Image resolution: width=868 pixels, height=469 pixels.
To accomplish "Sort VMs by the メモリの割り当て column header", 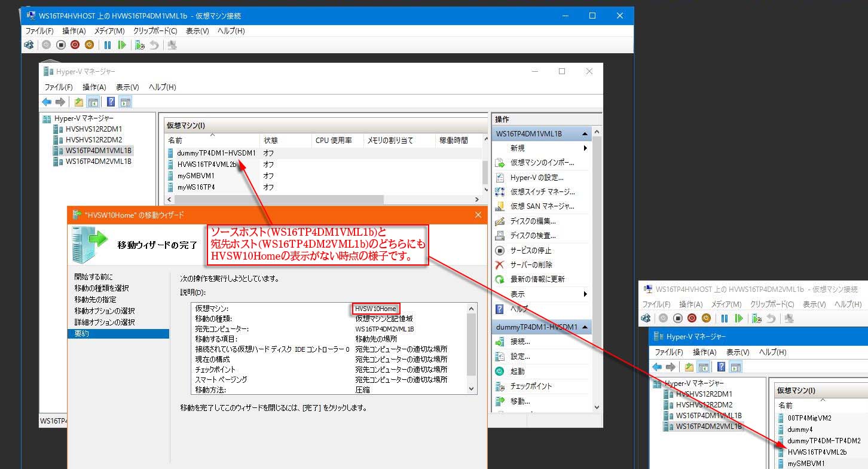I will point(399,141).
